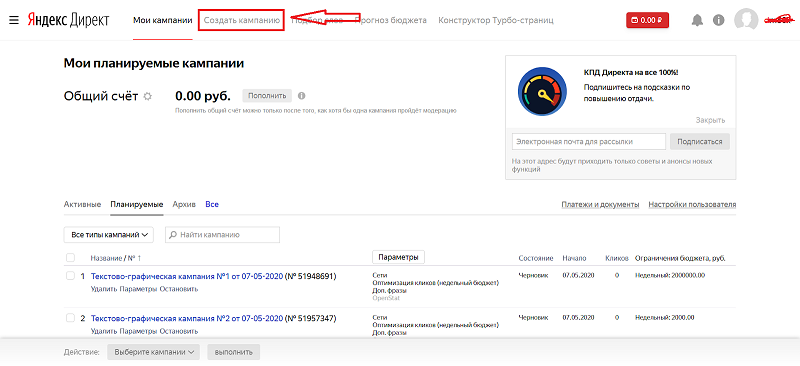Check the box for campaign №2
800x366 pixels.
tap(70, 318)
